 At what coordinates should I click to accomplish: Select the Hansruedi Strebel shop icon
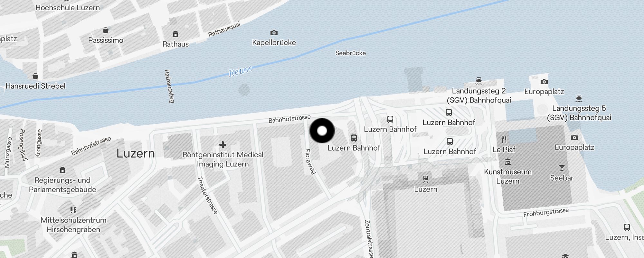click(35, 76)
